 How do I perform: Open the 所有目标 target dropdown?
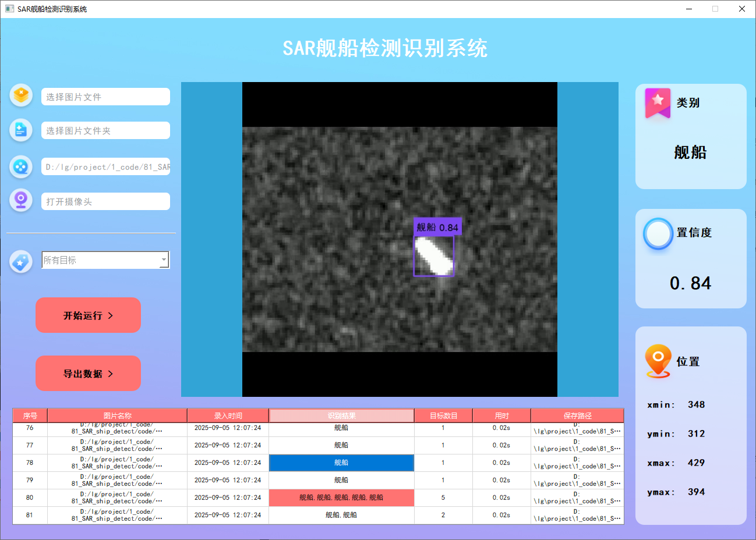click(105, 260)
